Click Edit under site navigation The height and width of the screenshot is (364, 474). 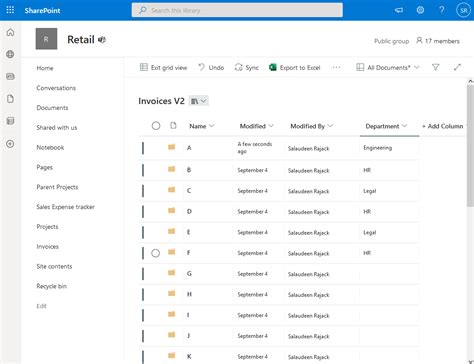point(42,306)
